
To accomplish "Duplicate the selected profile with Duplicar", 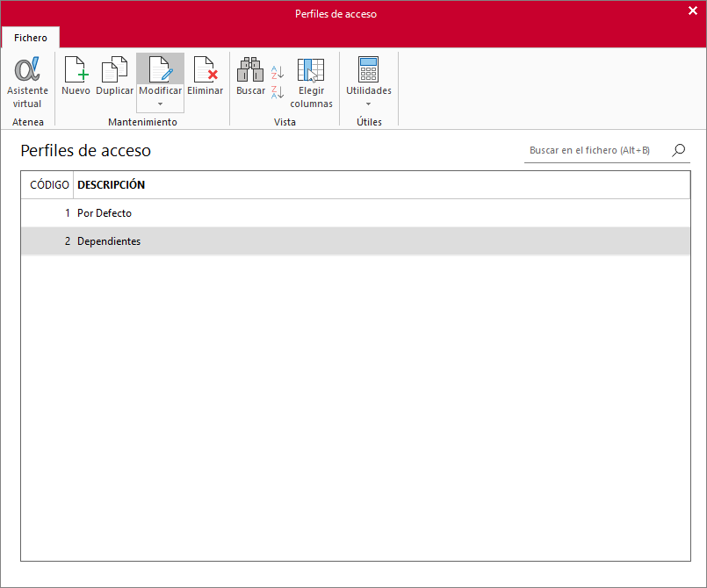I will [114, 75].
